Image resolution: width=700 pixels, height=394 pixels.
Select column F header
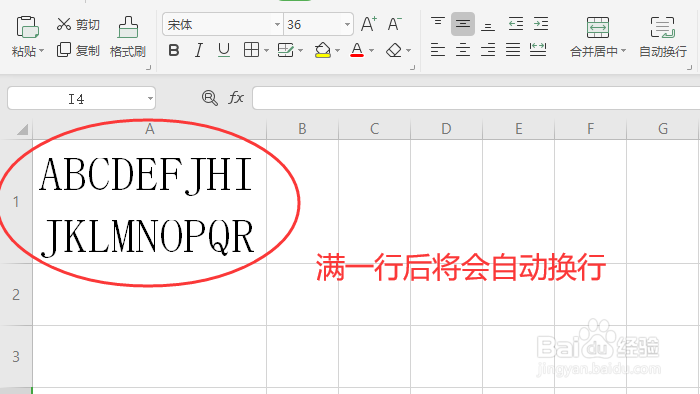591,129
